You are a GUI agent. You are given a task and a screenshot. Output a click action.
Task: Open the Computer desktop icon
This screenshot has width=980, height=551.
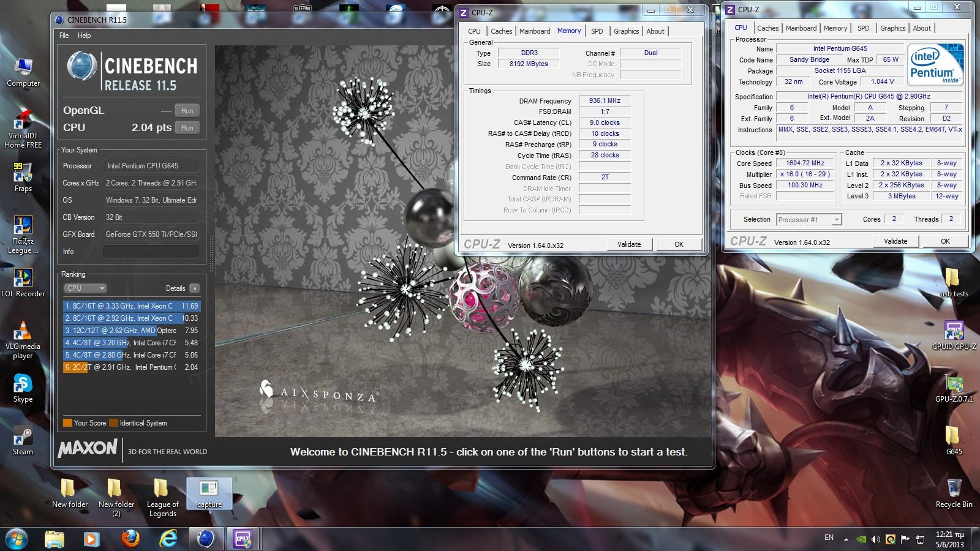point(23,72)
